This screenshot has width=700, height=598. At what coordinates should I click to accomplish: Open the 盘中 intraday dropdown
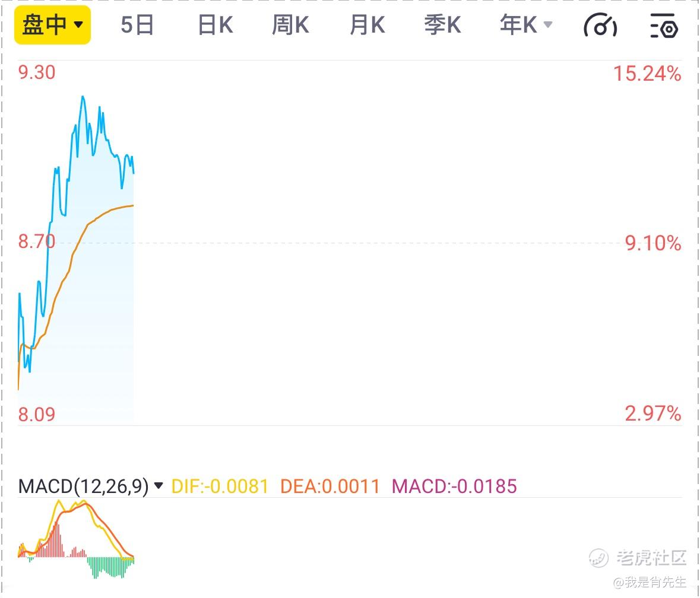pos(53,25)
